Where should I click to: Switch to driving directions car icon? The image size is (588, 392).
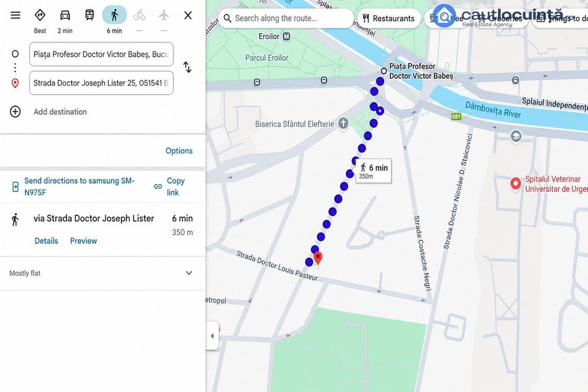coord(65,15)
